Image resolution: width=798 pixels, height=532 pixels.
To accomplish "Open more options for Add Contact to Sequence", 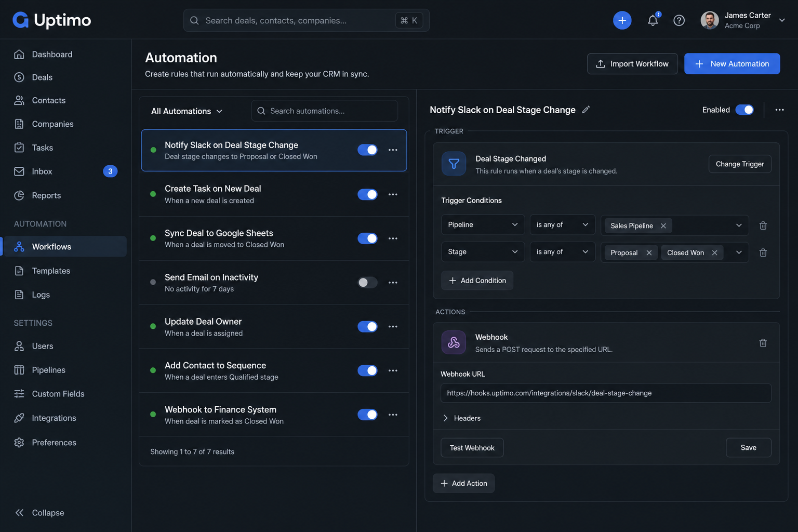I will click(393, 370).
